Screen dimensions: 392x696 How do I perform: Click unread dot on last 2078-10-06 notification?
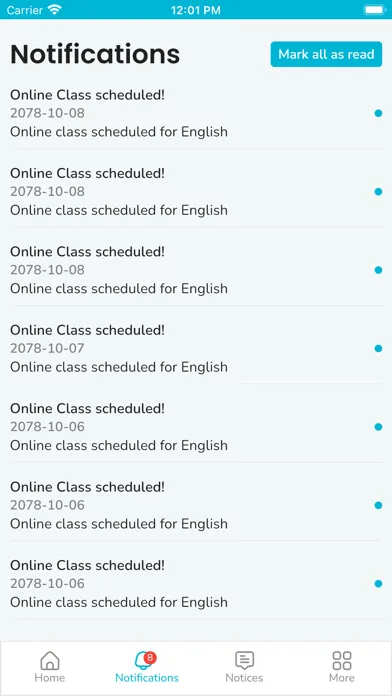(378, 584)
